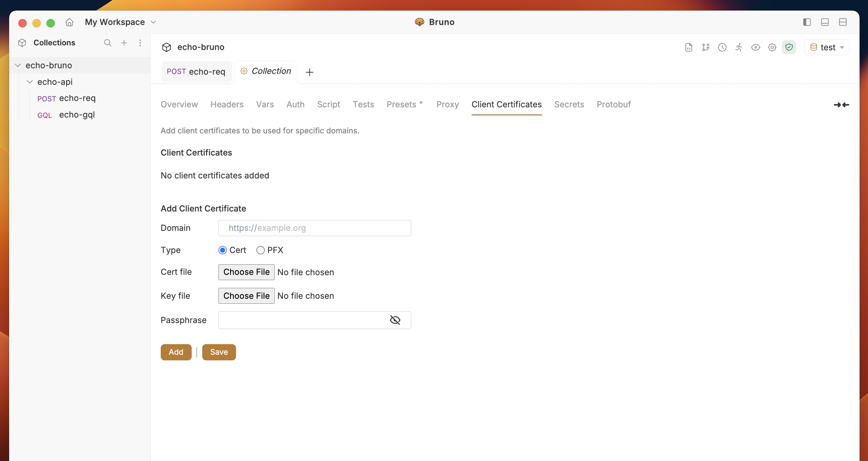View request history via the clock icon
868x461 pixels.
722,47
